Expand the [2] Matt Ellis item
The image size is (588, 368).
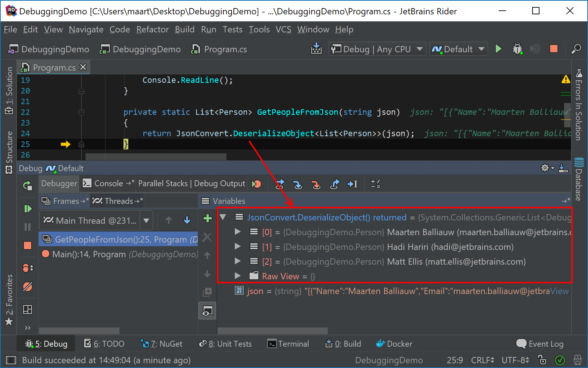coord(237,261)
